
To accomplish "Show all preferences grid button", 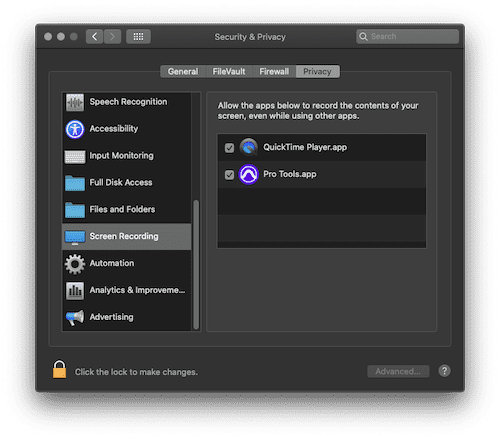I will [138, 37].
